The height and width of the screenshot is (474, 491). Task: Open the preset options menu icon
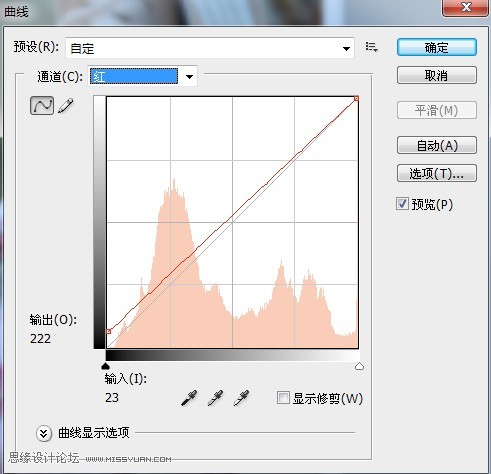click(371, 47)
